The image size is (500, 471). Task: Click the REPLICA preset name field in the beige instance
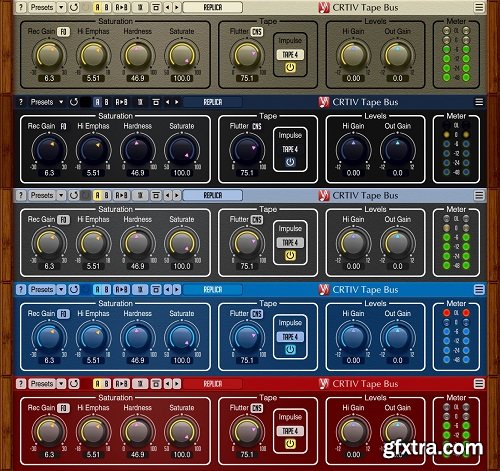point(213,7)
